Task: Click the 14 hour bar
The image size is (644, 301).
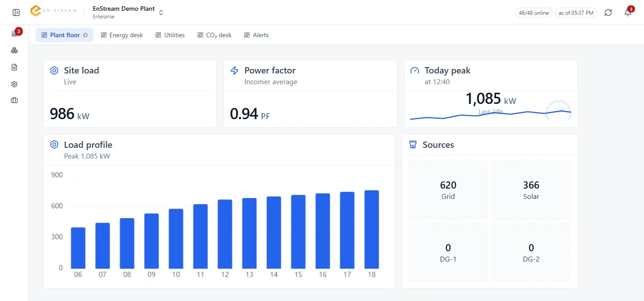Action: coord(274,232)
